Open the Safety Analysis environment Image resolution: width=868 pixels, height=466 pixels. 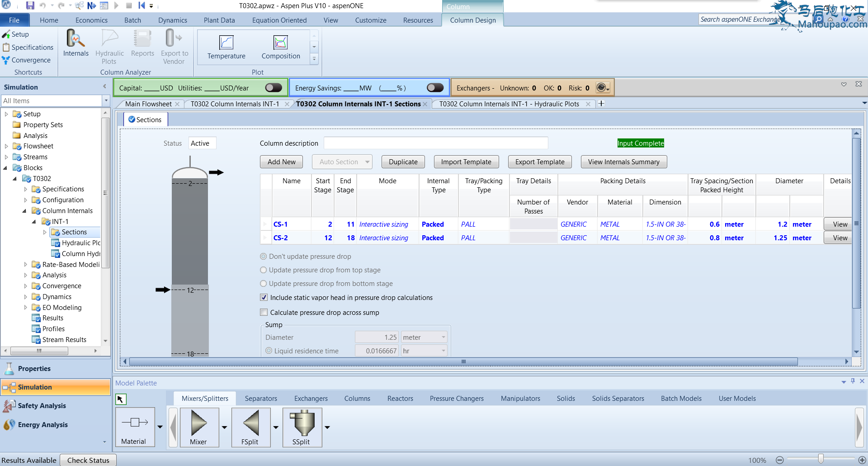(x=55, y=406)
